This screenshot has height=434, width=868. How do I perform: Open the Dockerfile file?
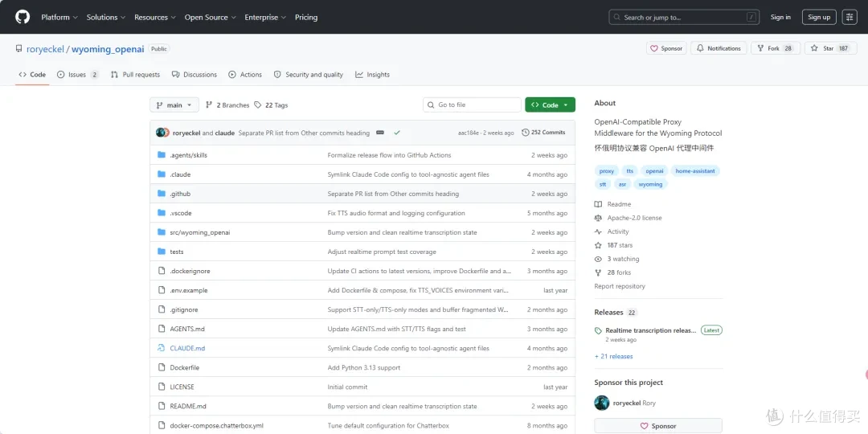(x=184, y=367)
